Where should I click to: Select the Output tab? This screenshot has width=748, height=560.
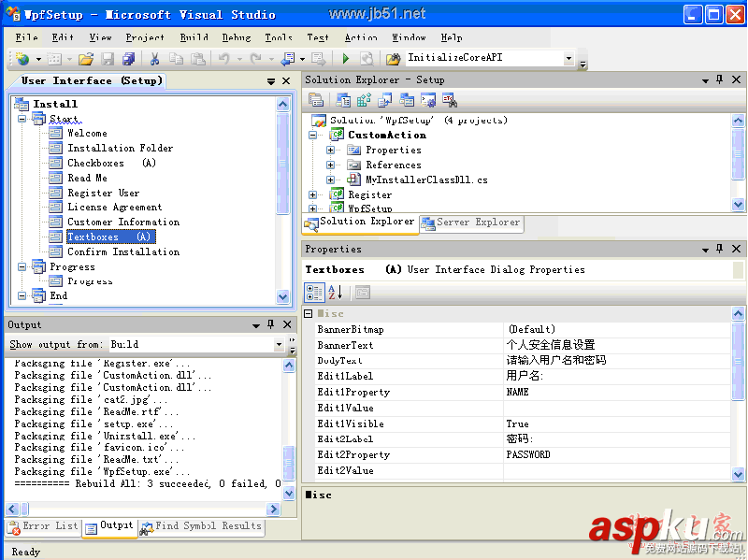tap(109, 526)
